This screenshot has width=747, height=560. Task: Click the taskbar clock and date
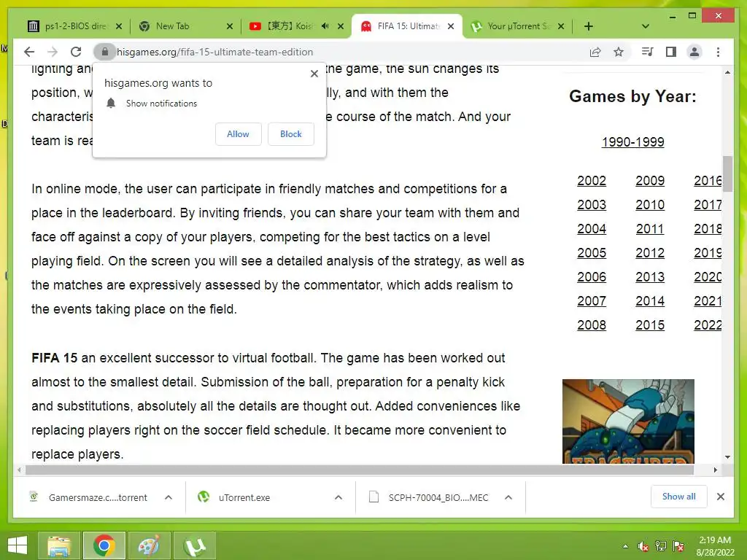point(715,546)
